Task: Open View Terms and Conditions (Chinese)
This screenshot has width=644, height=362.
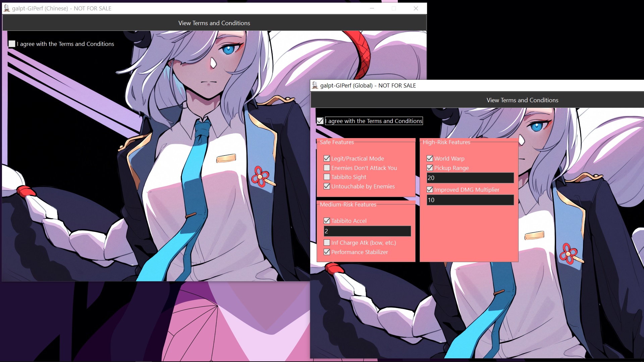Action: [x=214, y=23]
